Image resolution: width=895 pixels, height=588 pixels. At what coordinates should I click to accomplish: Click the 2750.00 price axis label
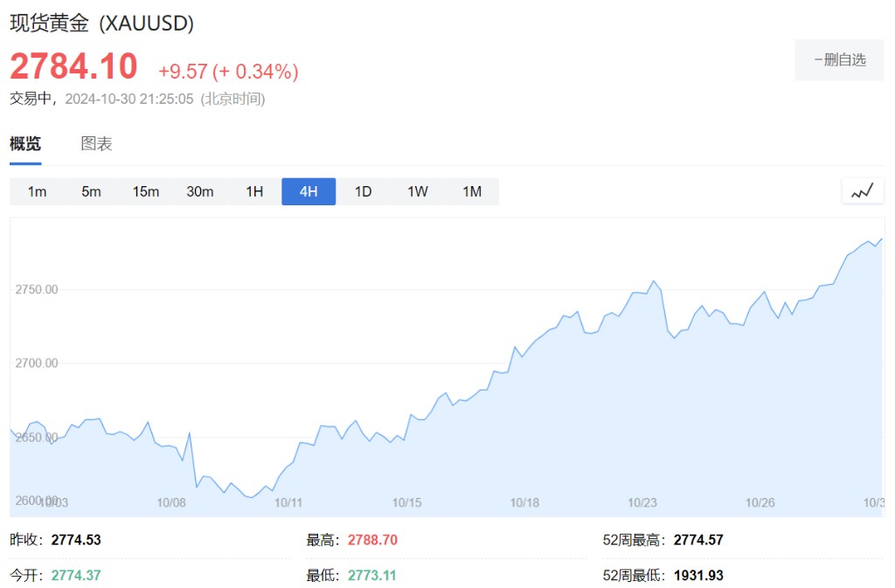37,289
